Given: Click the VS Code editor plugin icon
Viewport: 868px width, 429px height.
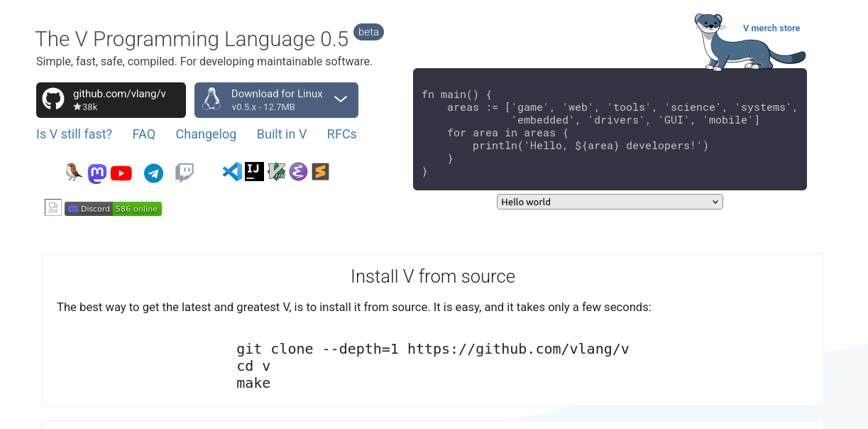Looking at the screenshot, I should point(232,171).
